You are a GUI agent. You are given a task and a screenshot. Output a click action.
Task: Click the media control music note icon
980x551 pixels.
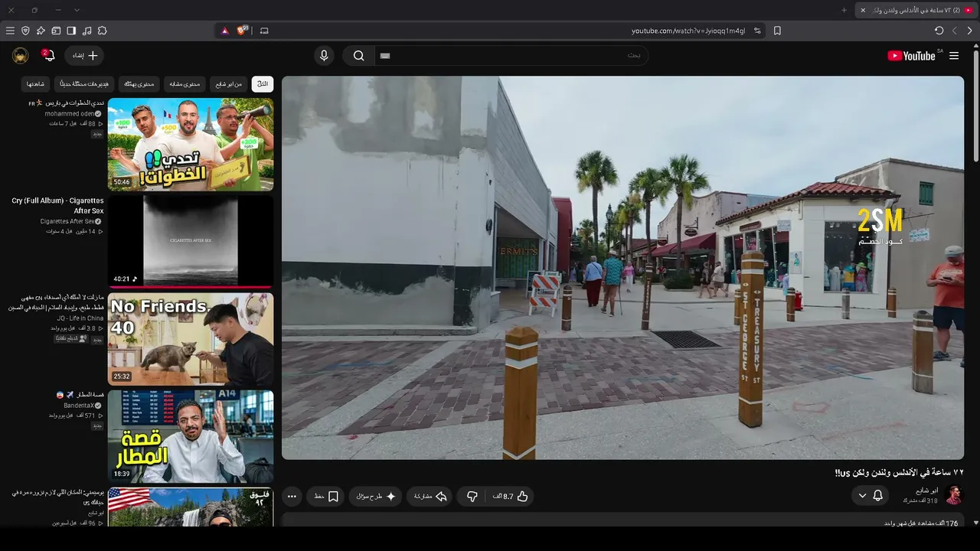(87, 31)
